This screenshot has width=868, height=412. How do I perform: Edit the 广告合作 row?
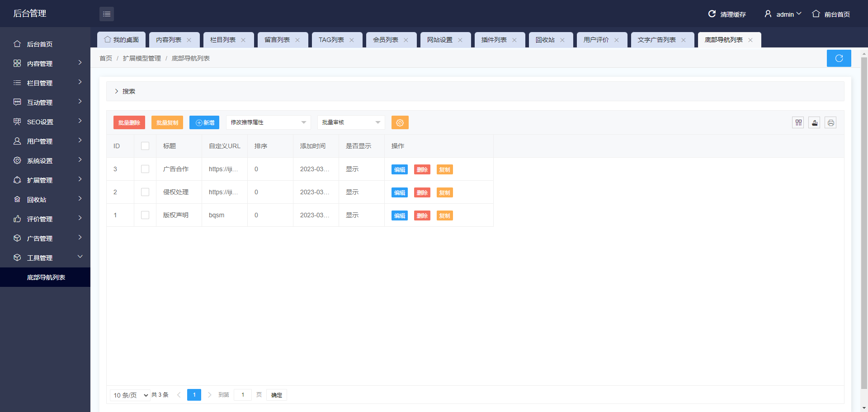pyautogui.click(x=400, y=169)
